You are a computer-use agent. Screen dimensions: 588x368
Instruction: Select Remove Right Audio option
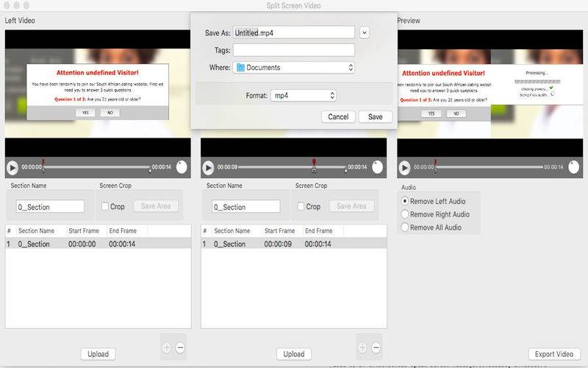click(404, 214)
